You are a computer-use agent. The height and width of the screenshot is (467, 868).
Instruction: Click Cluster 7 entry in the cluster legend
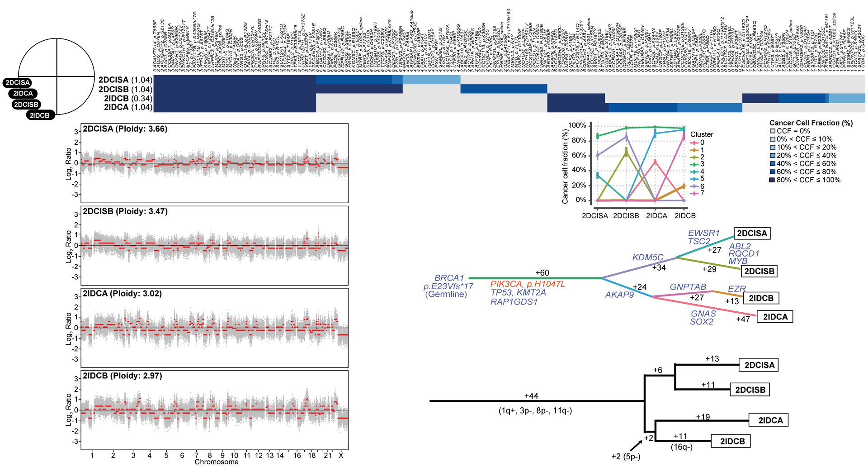pyautogui.click(x=698, y=193)
